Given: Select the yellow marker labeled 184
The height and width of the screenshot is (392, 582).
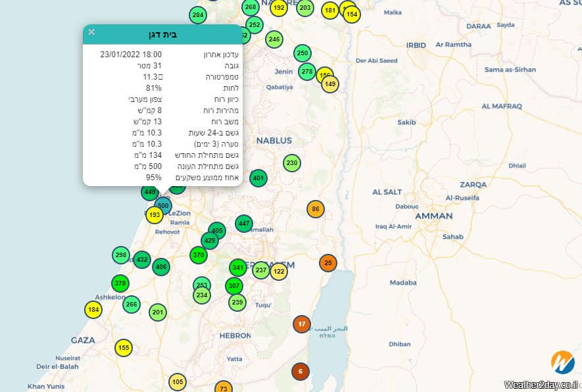Looking at the screenshot, I should 93,310.
